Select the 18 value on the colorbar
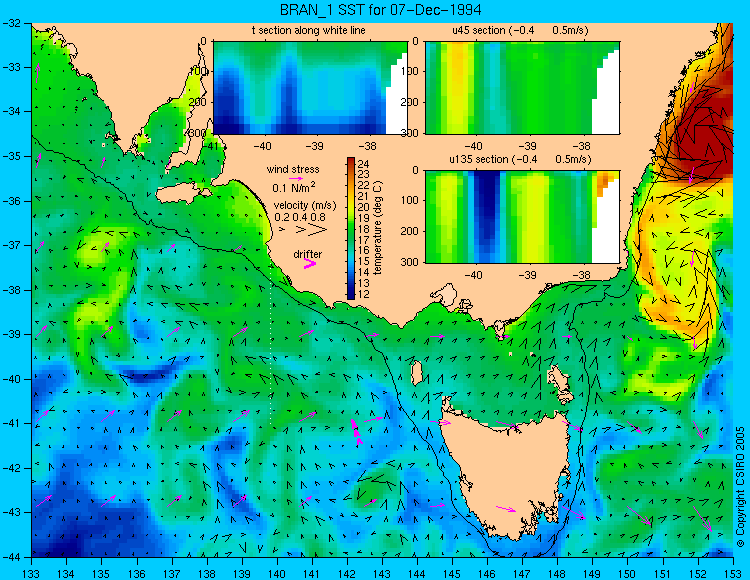 [364, 229]
